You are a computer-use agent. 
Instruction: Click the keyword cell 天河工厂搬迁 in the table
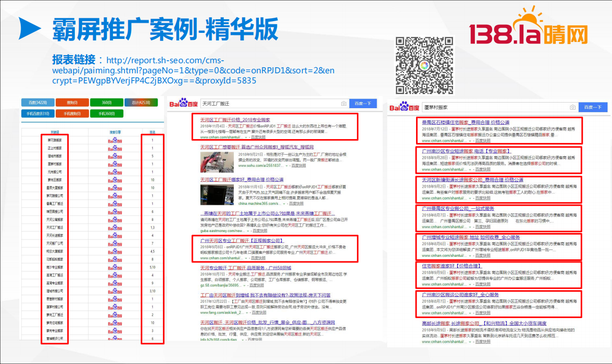click(55, 227)
